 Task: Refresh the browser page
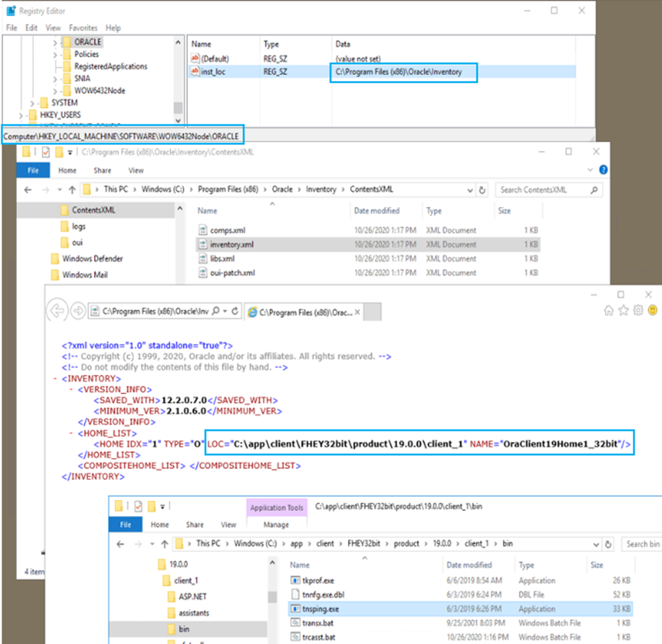pos(235,311)
